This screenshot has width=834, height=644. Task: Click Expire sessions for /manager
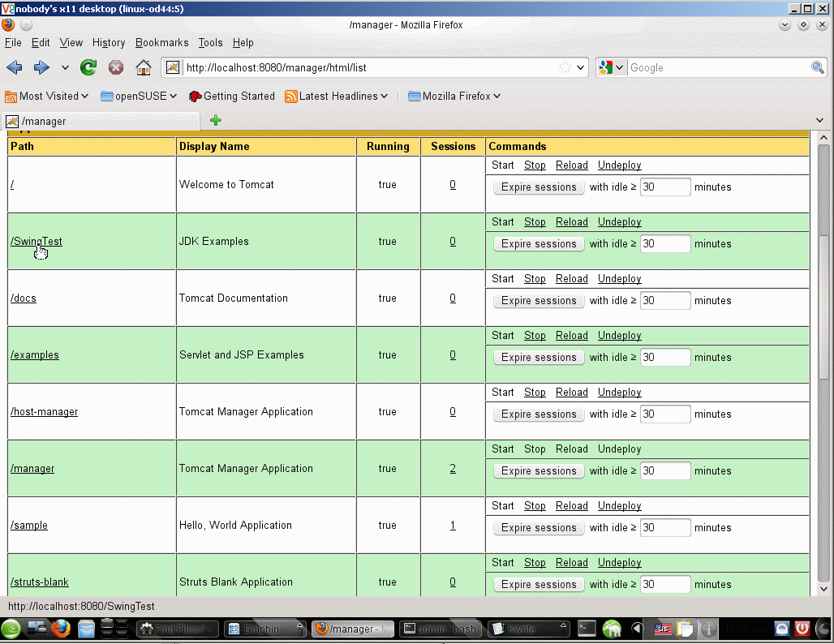(x=539, y=471)
